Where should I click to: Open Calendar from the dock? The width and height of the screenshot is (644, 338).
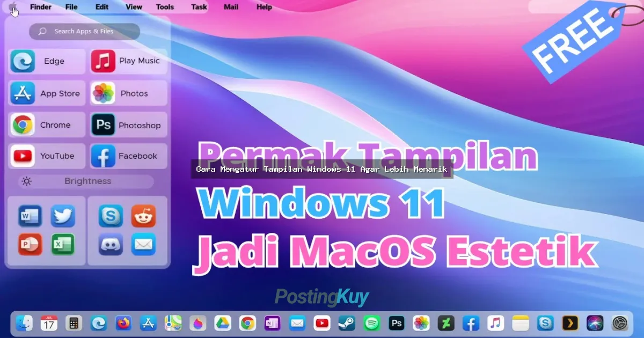pyautogui.click(x=49, y=323)
